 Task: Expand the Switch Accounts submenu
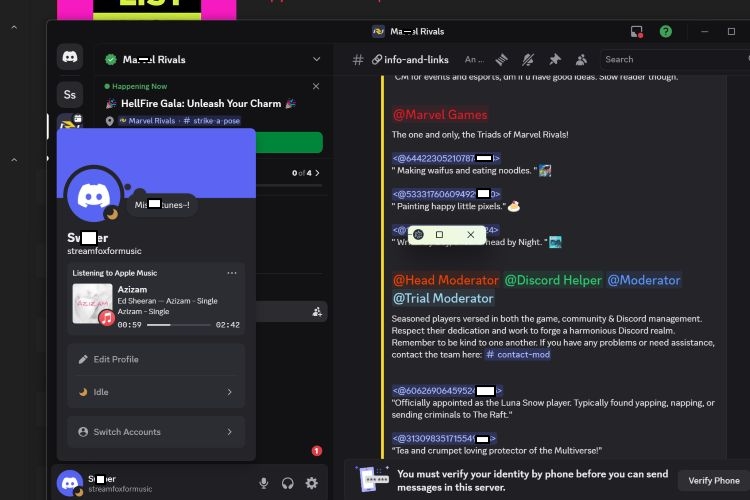pyautogui.click(x=229, y=432)
